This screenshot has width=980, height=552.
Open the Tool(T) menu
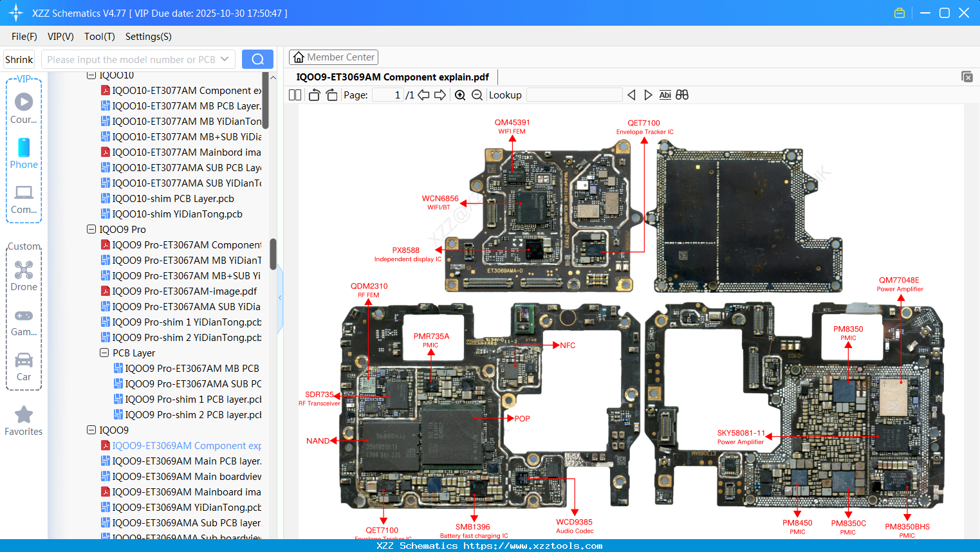tap(99, 37)
